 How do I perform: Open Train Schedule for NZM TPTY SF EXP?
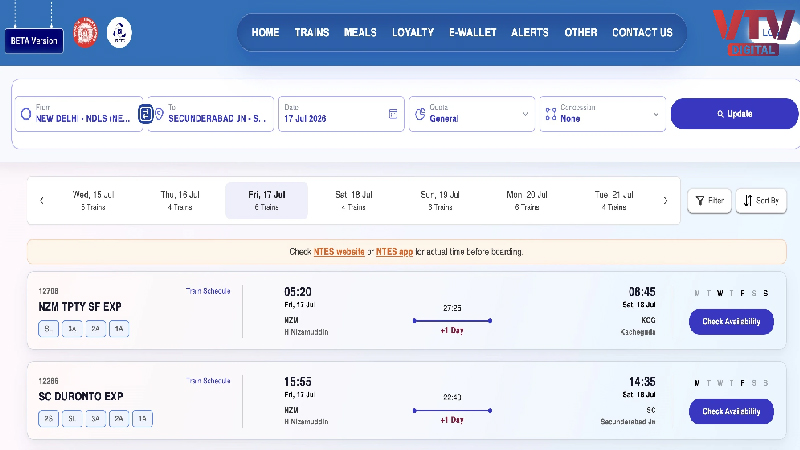(208, 291)
